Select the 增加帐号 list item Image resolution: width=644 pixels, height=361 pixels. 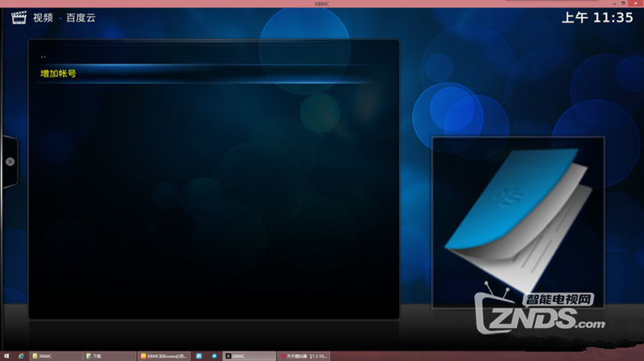[208, 73]
